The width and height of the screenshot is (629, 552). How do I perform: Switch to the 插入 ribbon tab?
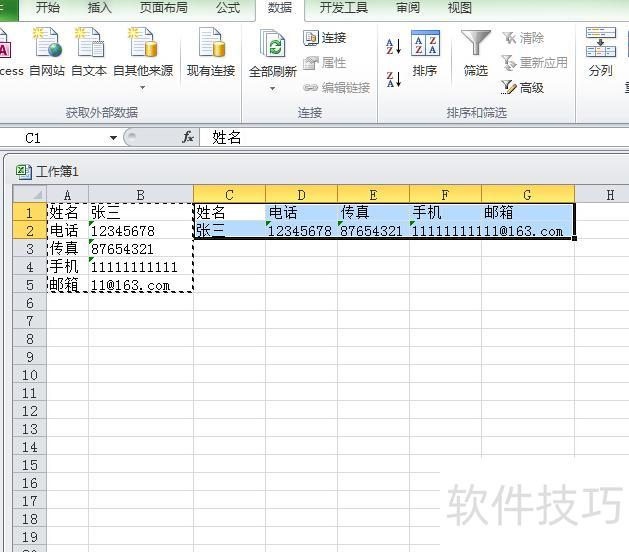(99, 8)
